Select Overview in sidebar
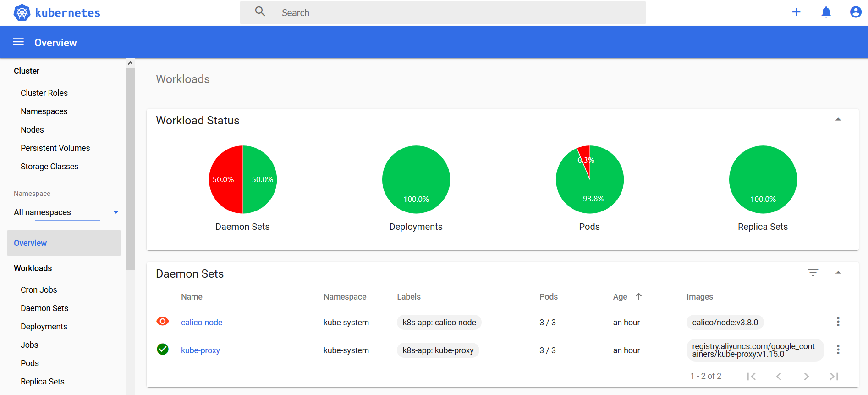The width and height of the screenshot is (868, 395). click(64, 243)
